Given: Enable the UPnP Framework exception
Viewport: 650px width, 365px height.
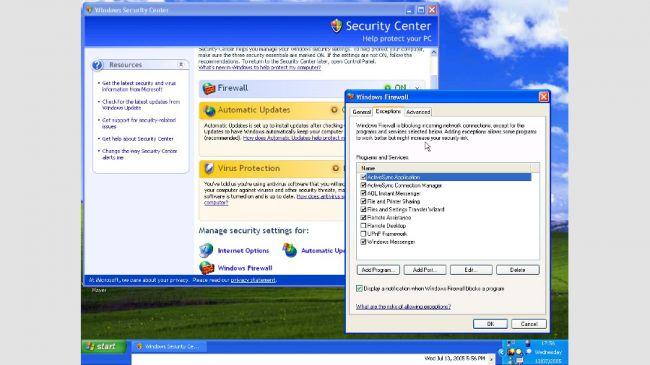Looking at the screenshot, I should point(363,234).
